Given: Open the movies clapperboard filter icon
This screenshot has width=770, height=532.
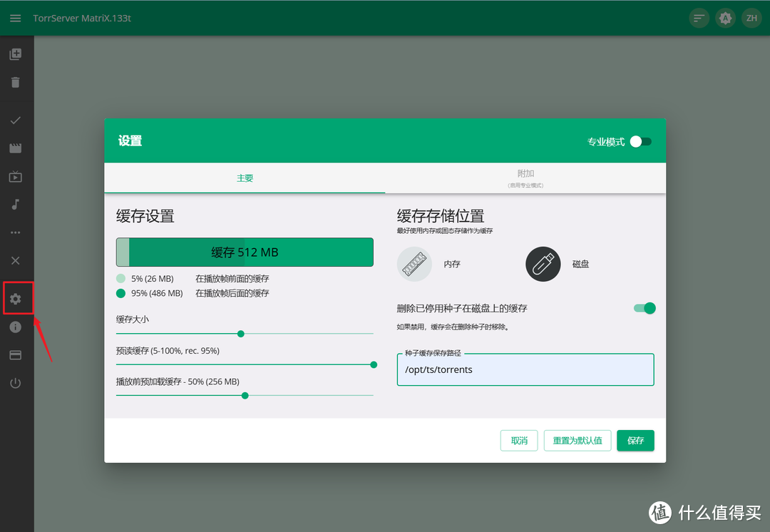Looking at the screenshot, I should click(x=16, y=148).
